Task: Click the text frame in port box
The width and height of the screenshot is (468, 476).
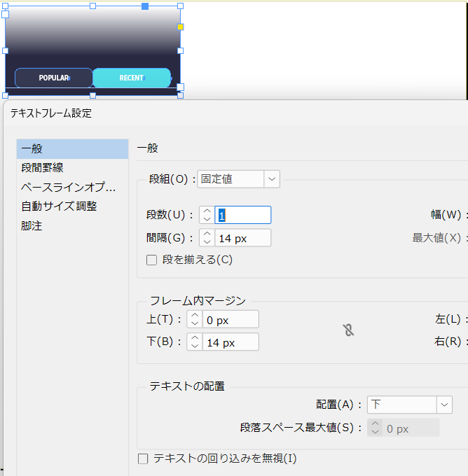Action: pos(6,14)
